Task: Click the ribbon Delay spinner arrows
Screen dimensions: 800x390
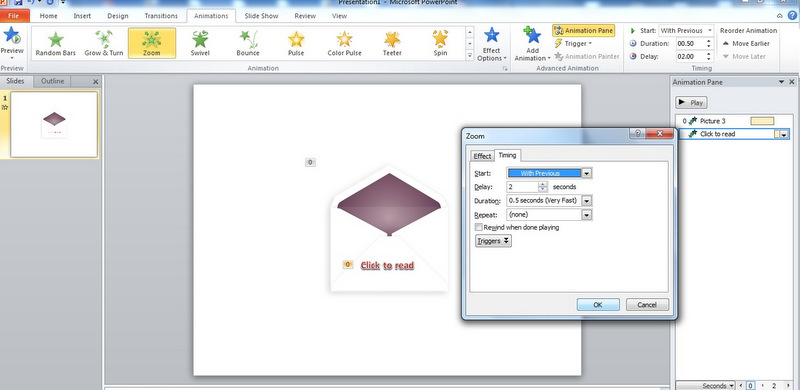Action: click(709, 56)
